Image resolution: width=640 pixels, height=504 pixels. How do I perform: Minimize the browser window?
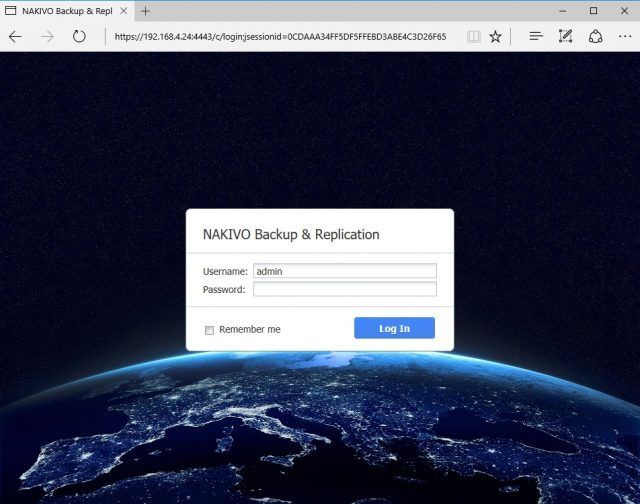563,11
